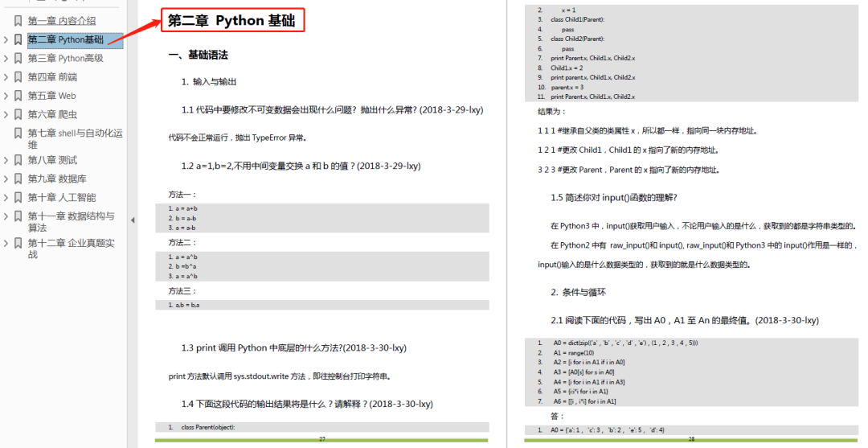Jump to 第八章 测试 chapter
The height and width of the screenshot is (448, 868).
52,160
